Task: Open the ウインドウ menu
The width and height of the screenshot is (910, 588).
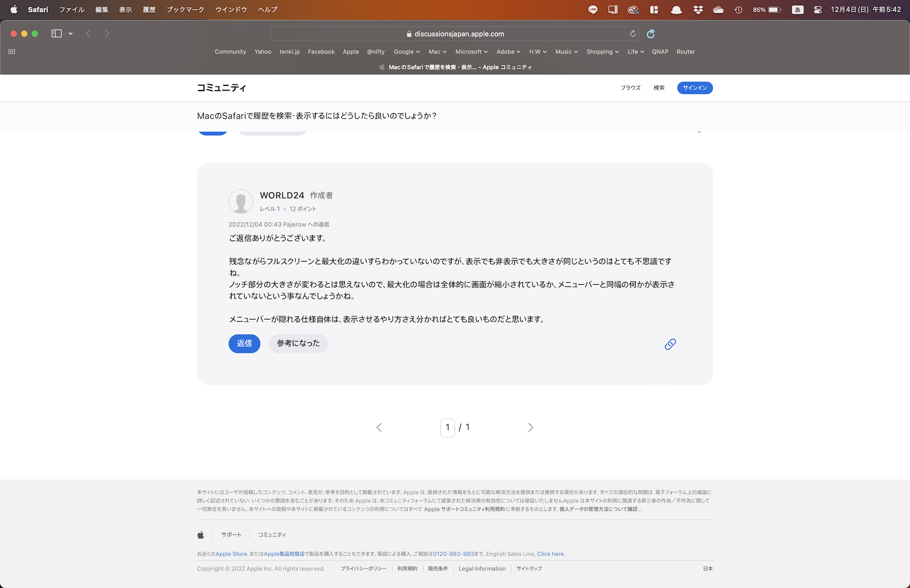Action: tap(231, 9)
